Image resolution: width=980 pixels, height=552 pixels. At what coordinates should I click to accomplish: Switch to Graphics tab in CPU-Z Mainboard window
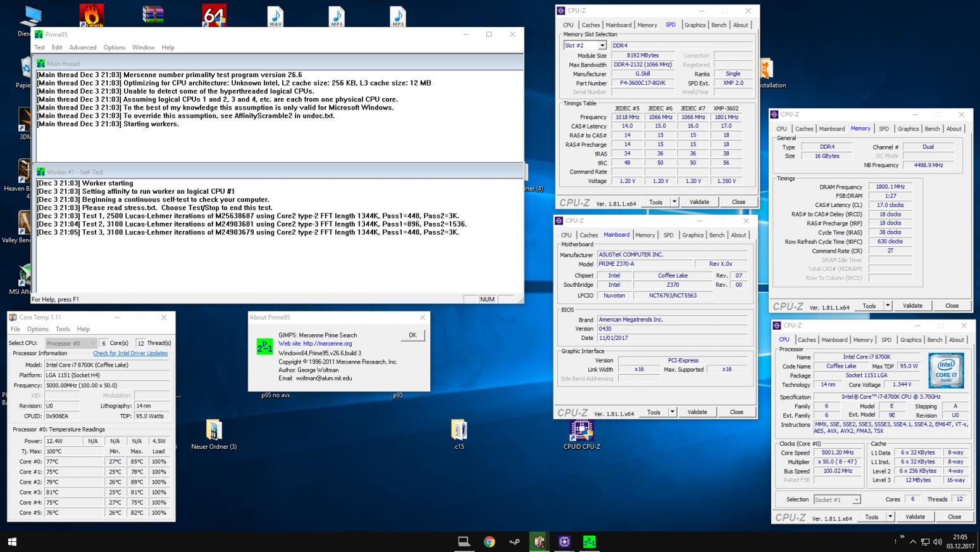click(x=693, y=235)
